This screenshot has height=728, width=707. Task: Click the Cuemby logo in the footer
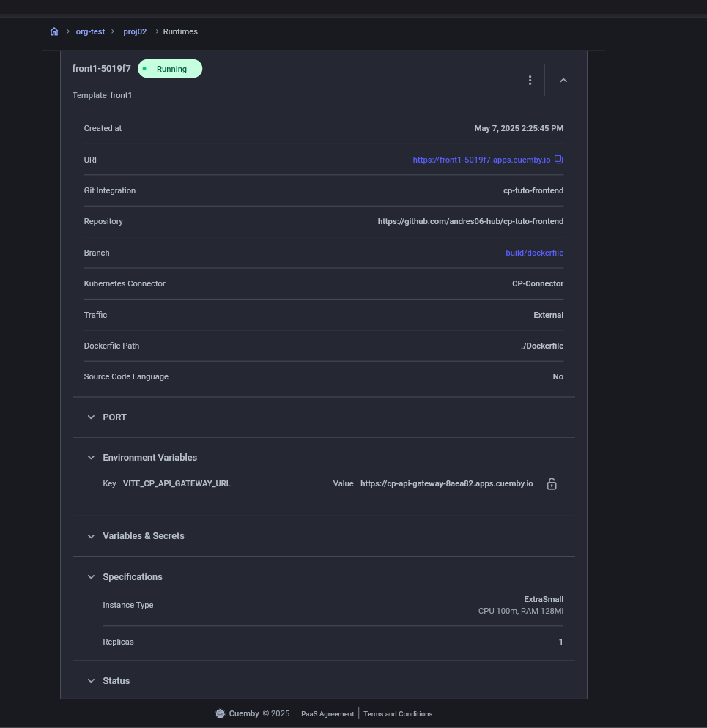coord(221,713)
